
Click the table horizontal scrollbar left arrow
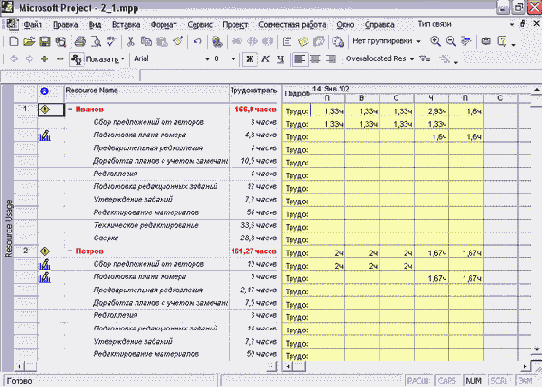[19, 366]
